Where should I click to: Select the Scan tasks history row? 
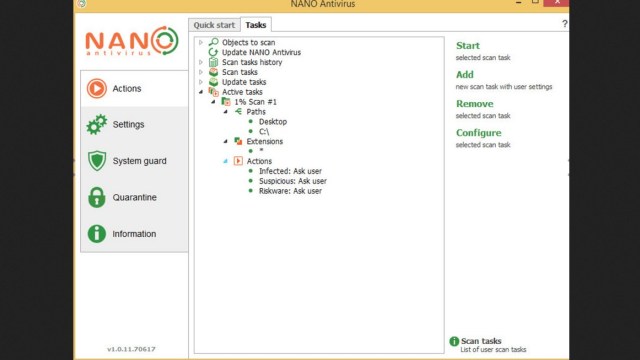(252, 62)
